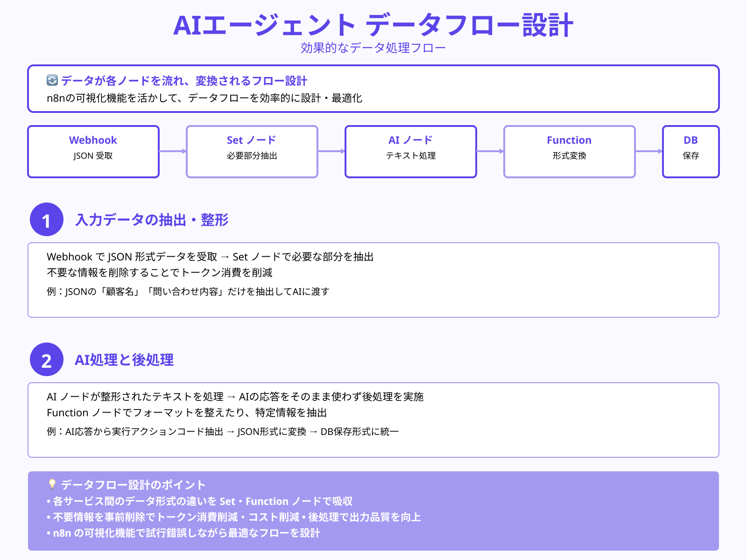The image size is (747, 560).
Task: Click the DB node labeled 保存
Action: point(691,151)
